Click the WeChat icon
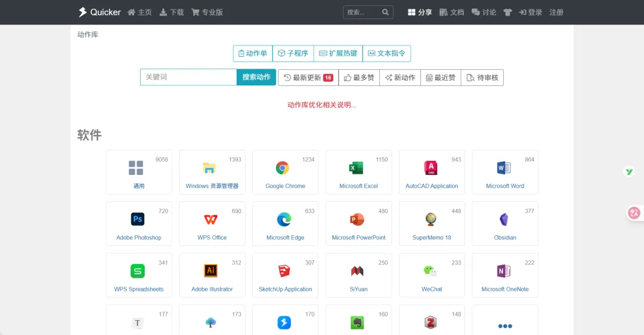644x335 pixels. click(x=430, y=271)
